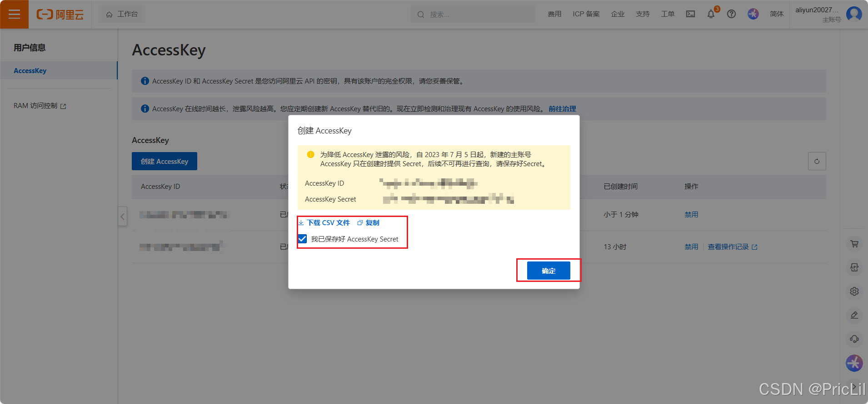Open notifications bell
The image size is (868, 404).
(711, 14)
